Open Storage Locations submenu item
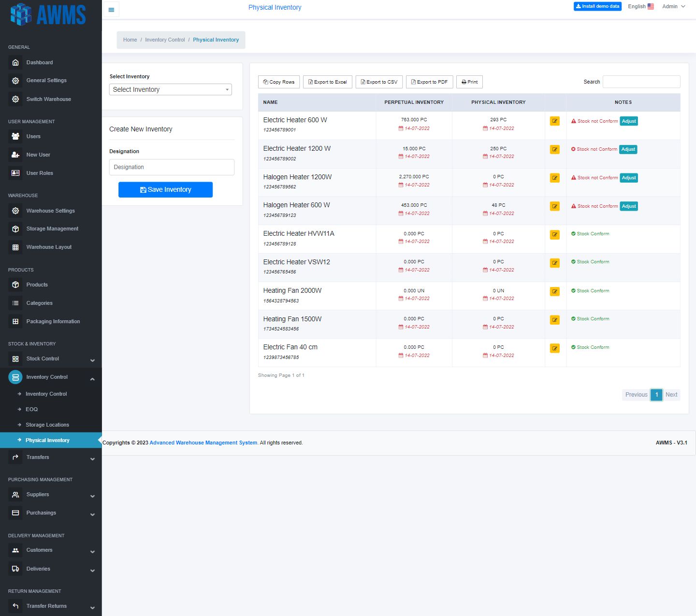Image resolution: width=696 pixels, height=616 pixels. (x=47, y=425)
